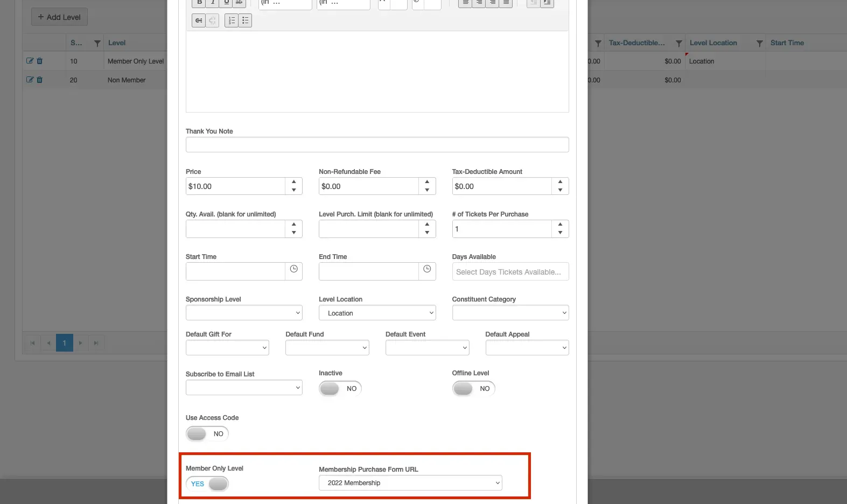The height and width of the screenshot is (504, 847).
Task: Sort grid by Tax-Deductible column header
Action: point(636,43)
